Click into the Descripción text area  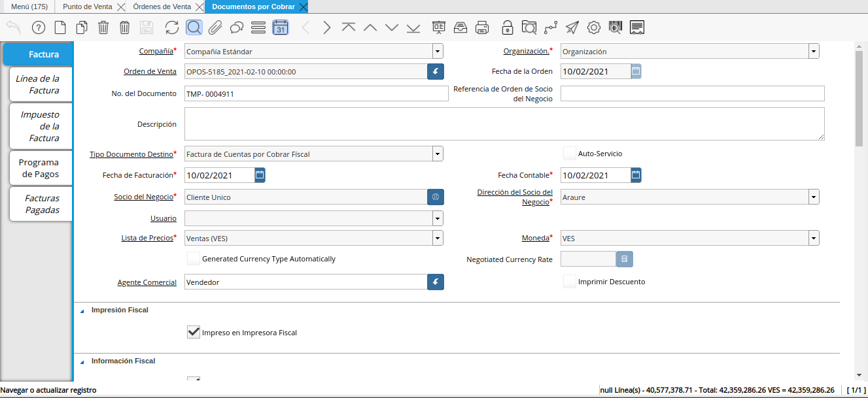tap(504, 124)
